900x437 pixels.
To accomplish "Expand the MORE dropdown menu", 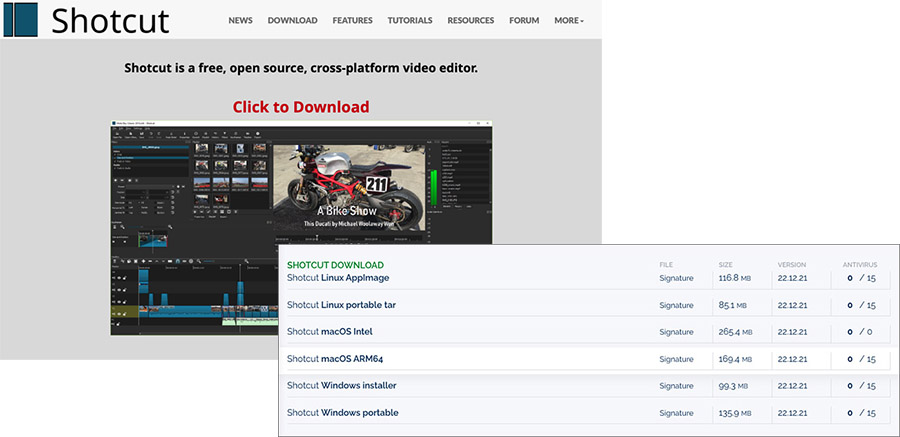I will click(x=569, y=20).
